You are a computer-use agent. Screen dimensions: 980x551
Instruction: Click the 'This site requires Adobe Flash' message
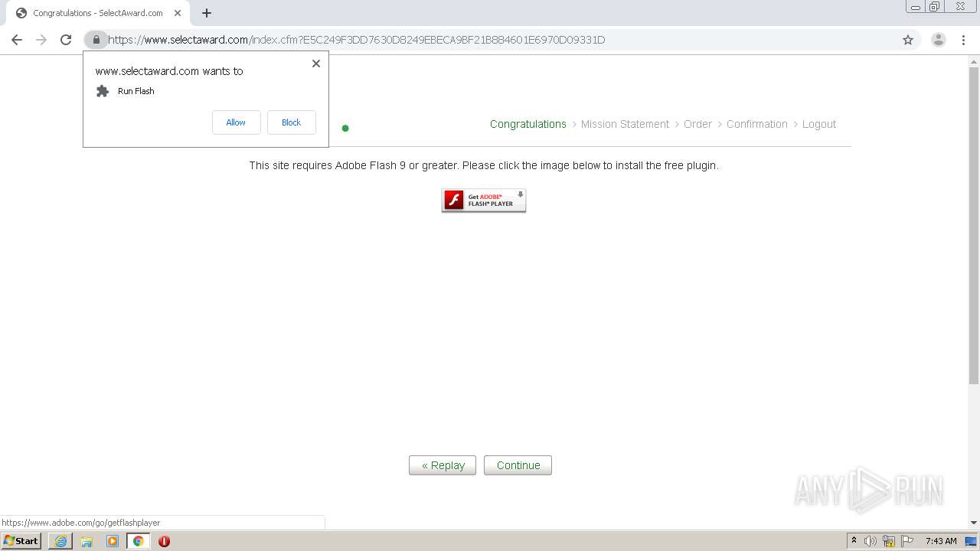(x=484, y=165)
